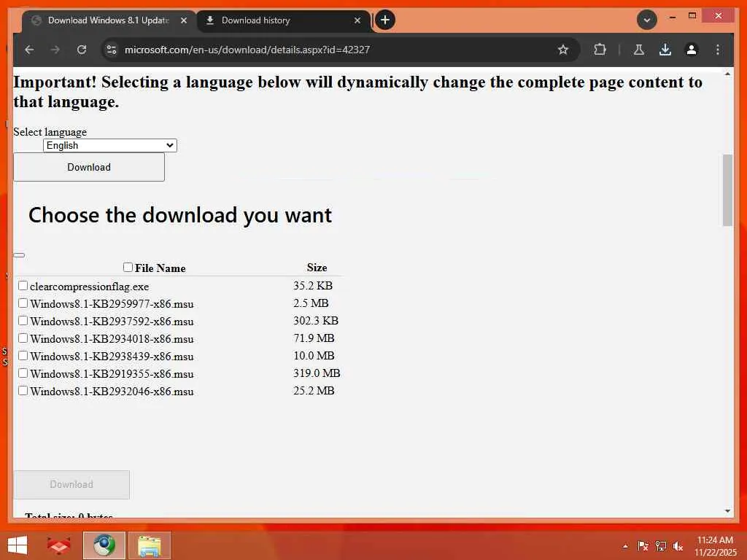Image resolution: width=747 pixels, height=560 pixels.
Task: Open the Windows Start button
Action: [x=18, y=545]
